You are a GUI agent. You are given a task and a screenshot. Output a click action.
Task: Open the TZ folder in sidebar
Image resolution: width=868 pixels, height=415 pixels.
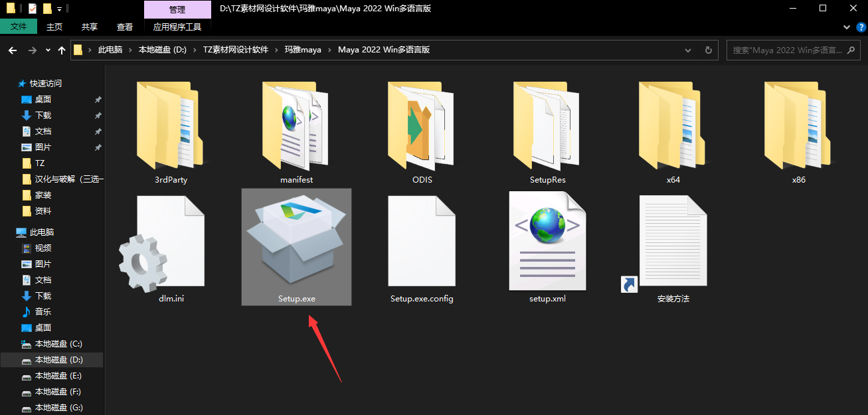pyautogui.click(x=40, y=163)
